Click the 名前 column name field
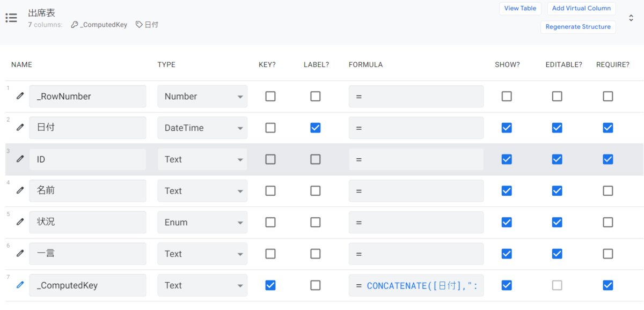The image size is (644, 310). pyautogui.click(x=87, y=190)
